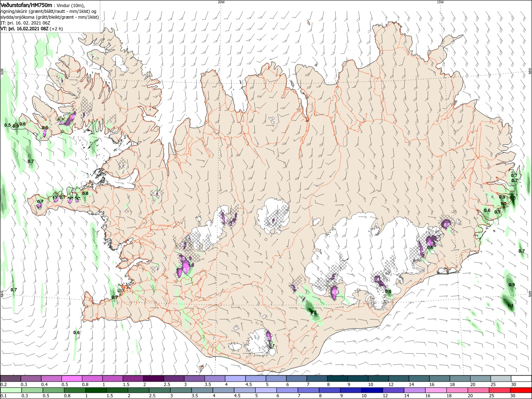The image size is (532, 399).
Task: Select upper scale swatch labeled 0.2
Action: coord(10,379)
